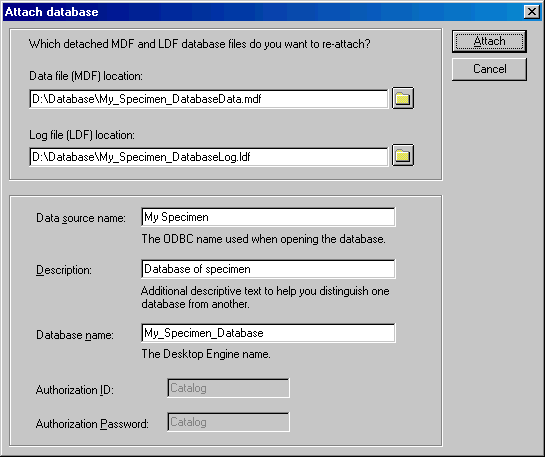The width and height of the screenshot is (545, 457).
Task: Open folder browser for the MDF data file
Action: (x=403, y=98)
